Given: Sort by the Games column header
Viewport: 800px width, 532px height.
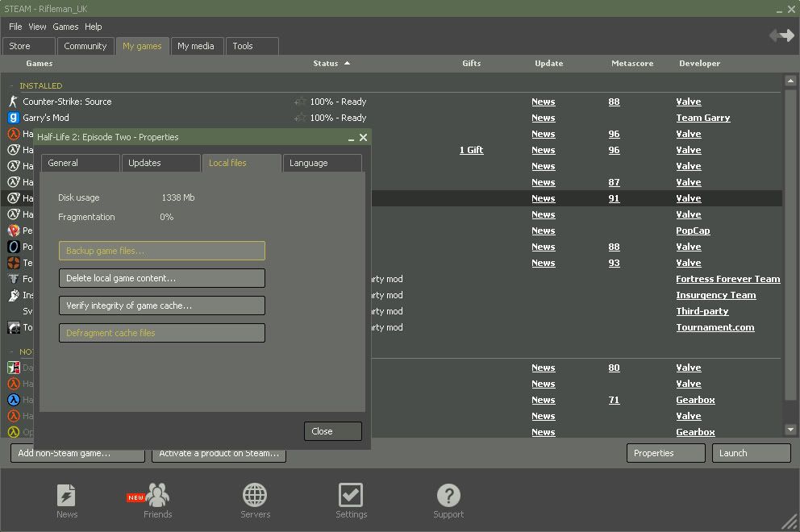Looking at the screenshot, I should [40, 63].
